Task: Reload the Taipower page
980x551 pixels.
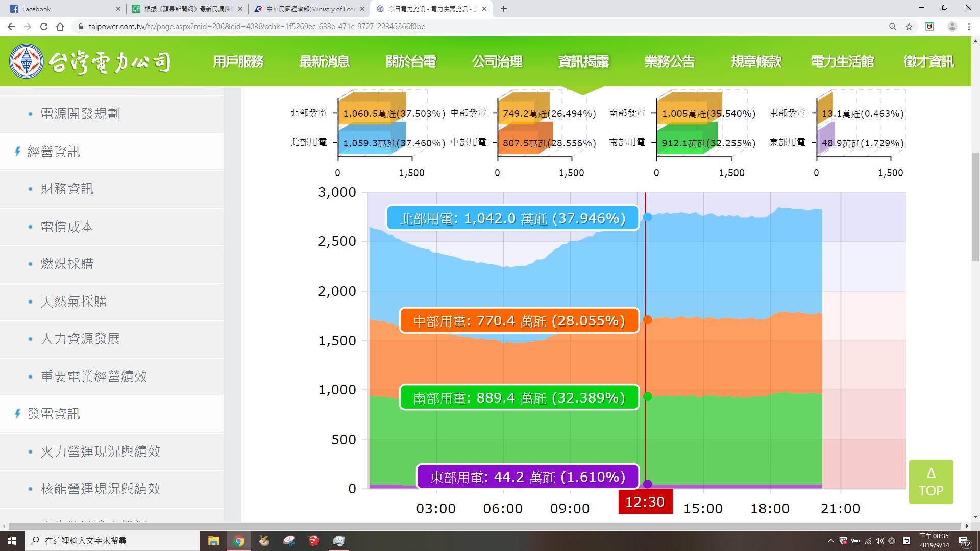Action: 44,27
